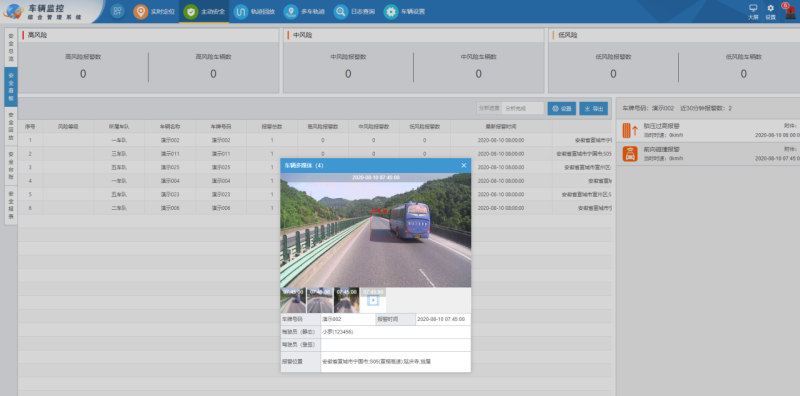Click the blue 设置 button above table
Screen dimensions: 800x396
click(562, 109)
